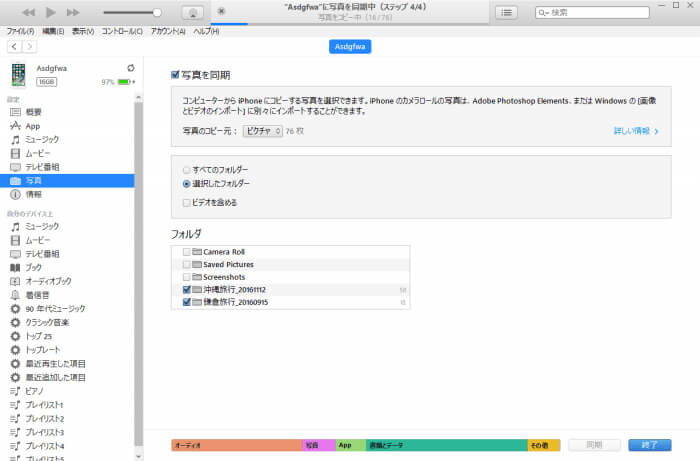The width and height of the screenshot is (700, 461).
Task: Uncheck the 沖縄旅行_20161112 folder
Action: pyautogui.click(x=187, y=290)
